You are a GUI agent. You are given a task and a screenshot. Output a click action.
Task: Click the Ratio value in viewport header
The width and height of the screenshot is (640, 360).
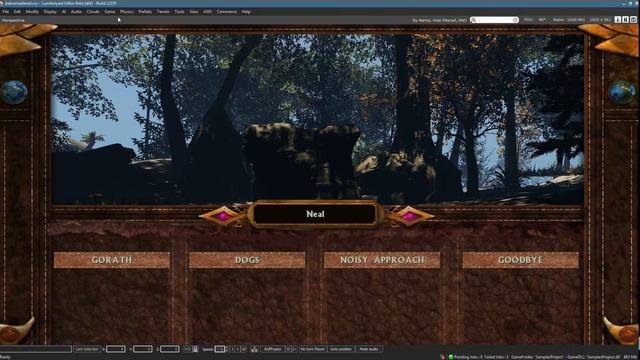(576, 20)
